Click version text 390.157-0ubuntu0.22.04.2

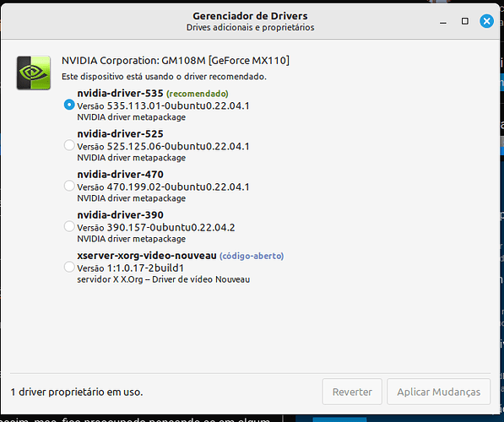coord(171,227)
